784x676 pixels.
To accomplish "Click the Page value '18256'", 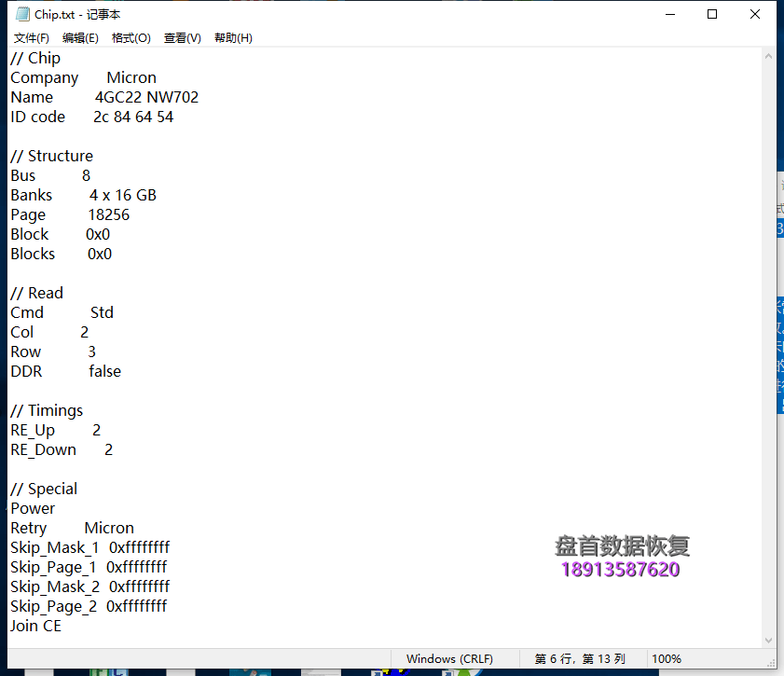I will pyautogui.click(x=108, y=214).
